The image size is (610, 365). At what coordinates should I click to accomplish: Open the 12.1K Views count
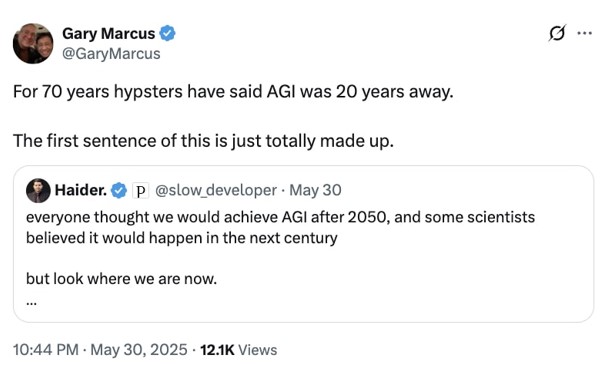tap(238, 349)
